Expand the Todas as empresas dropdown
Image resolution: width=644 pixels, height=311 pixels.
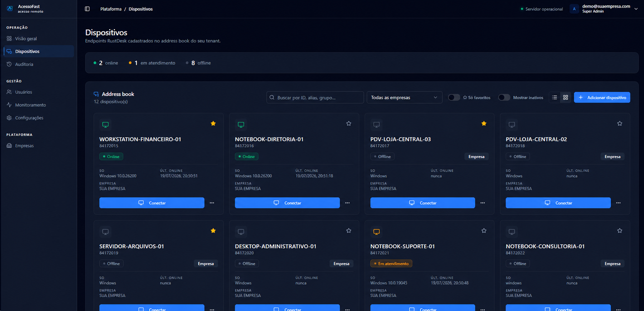pos(404,97)
